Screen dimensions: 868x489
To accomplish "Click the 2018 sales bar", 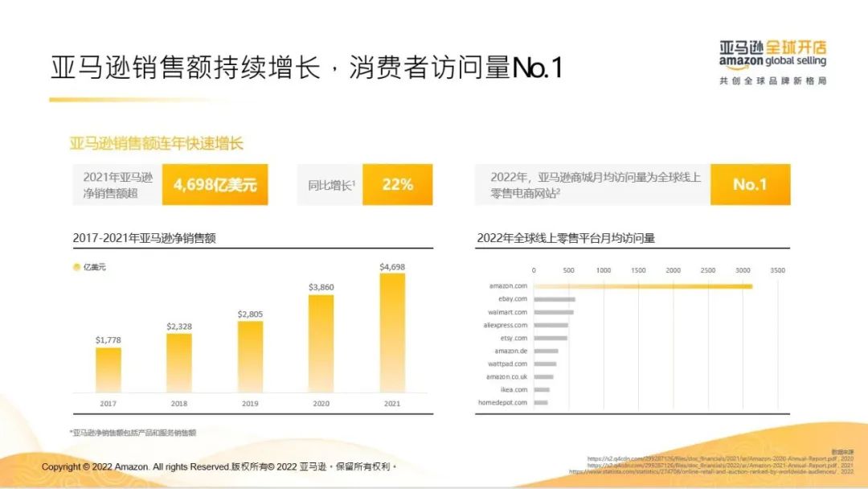I will (x=179, y=364).
